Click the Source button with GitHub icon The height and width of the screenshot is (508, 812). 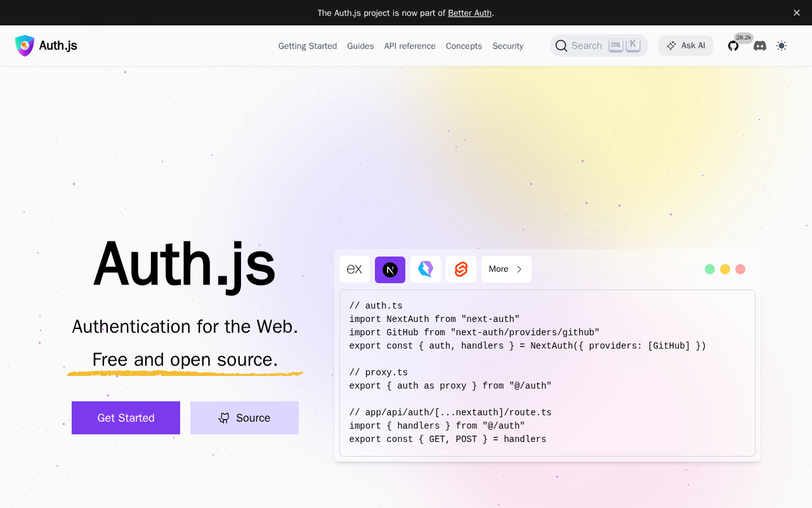click(244, 418)
